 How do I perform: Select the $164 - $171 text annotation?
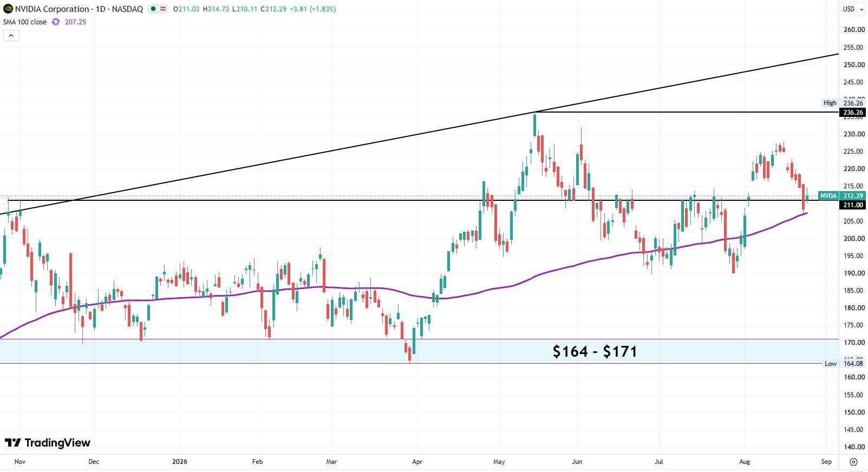click(x=595, y=351)
